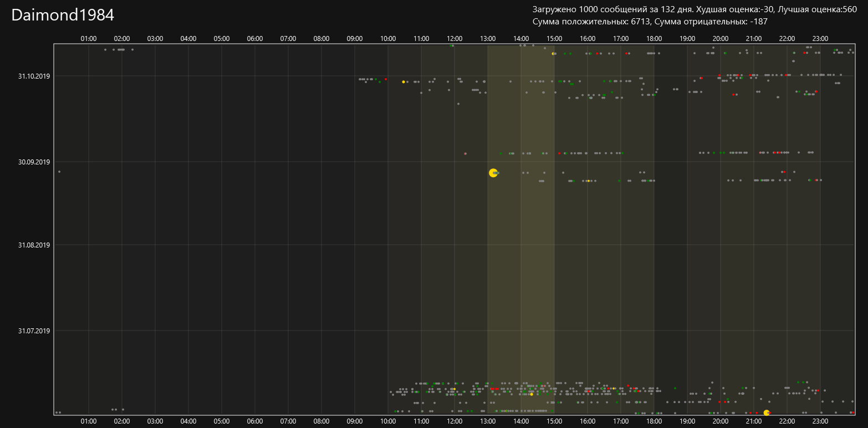Click the 31.07.2019 date axis label
Viewport: 868px width, 428px height.
coord(34,331)
